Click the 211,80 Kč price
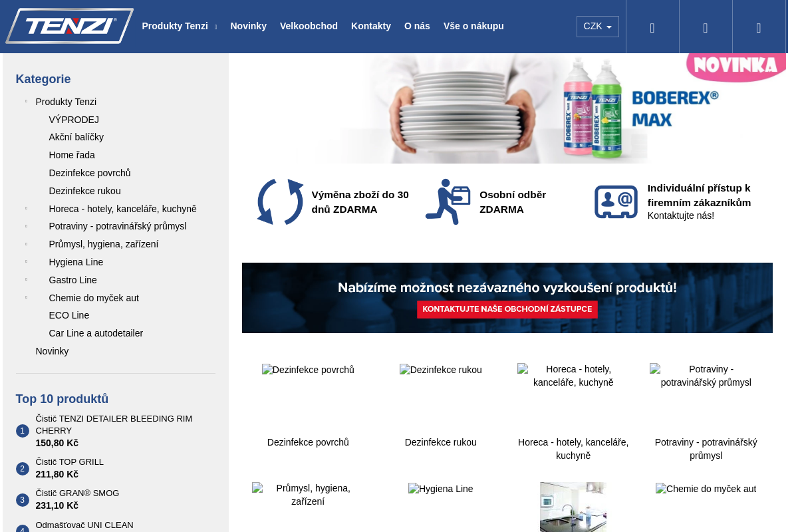Viewport: 798px width, 532px height. (57, 474)
